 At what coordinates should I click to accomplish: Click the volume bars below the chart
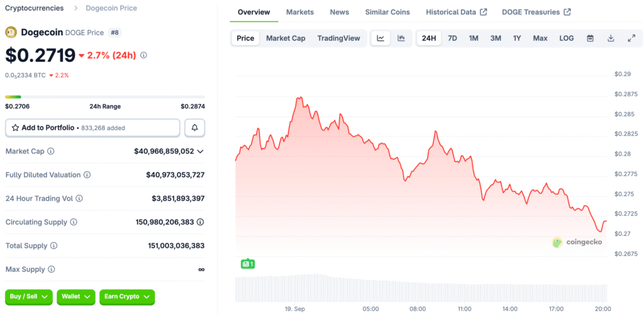(x=421, y=287)
